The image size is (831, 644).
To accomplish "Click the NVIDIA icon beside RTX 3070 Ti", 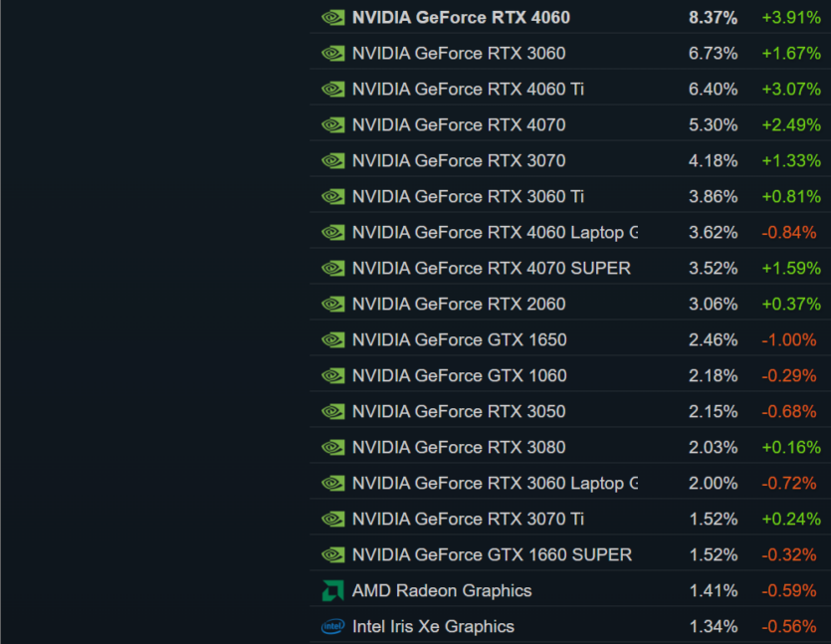I will tap(332, 519).
